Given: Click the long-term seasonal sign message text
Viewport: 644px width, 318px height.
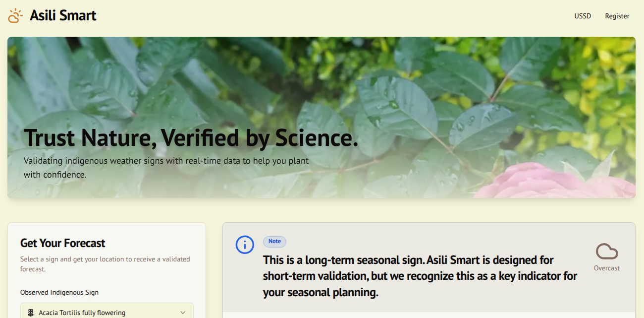Looking at the screenshot, I should coord(420,276).
